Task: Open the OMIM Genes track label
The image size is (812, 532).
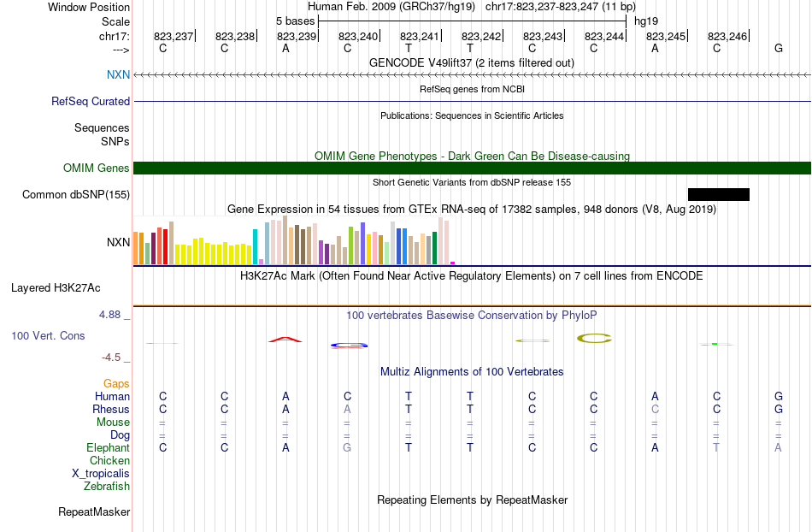Action: (x=97, y=168)
